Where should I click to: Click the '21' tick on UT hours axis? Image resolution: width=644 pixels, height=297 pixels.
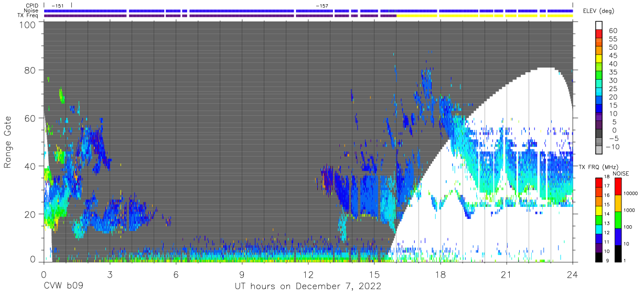click(x=507, y=274)
